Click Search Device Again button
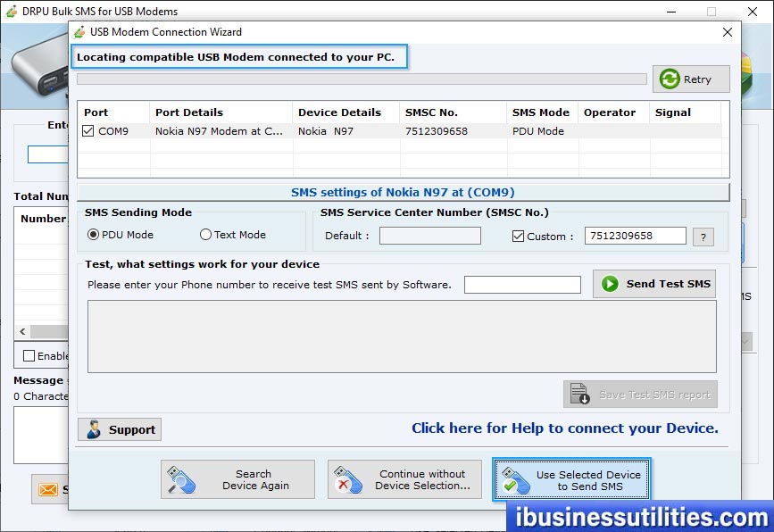This screenshot has width=774, height=532. click(237, 479)
